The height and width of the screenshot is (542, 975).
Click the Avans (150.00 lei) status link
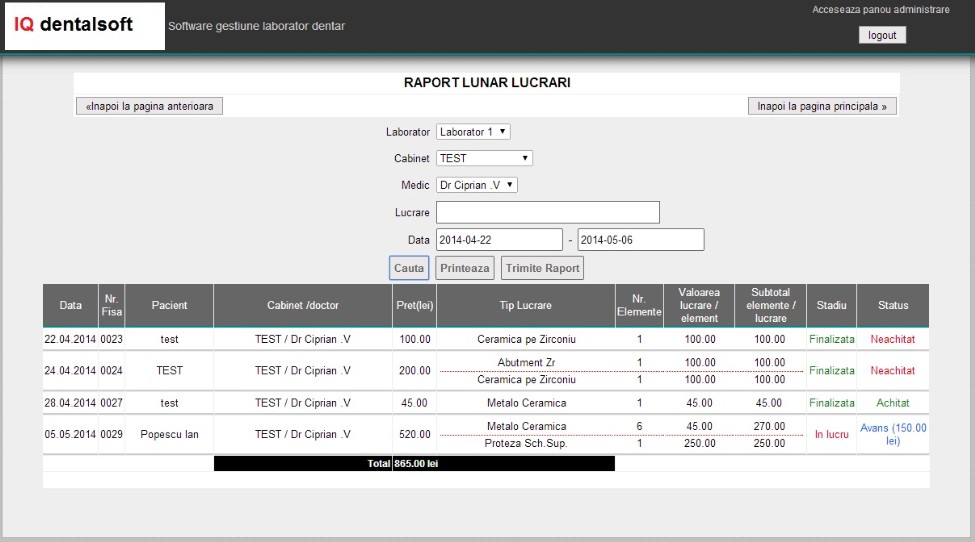pyautogui.click(x=893, y=434)
